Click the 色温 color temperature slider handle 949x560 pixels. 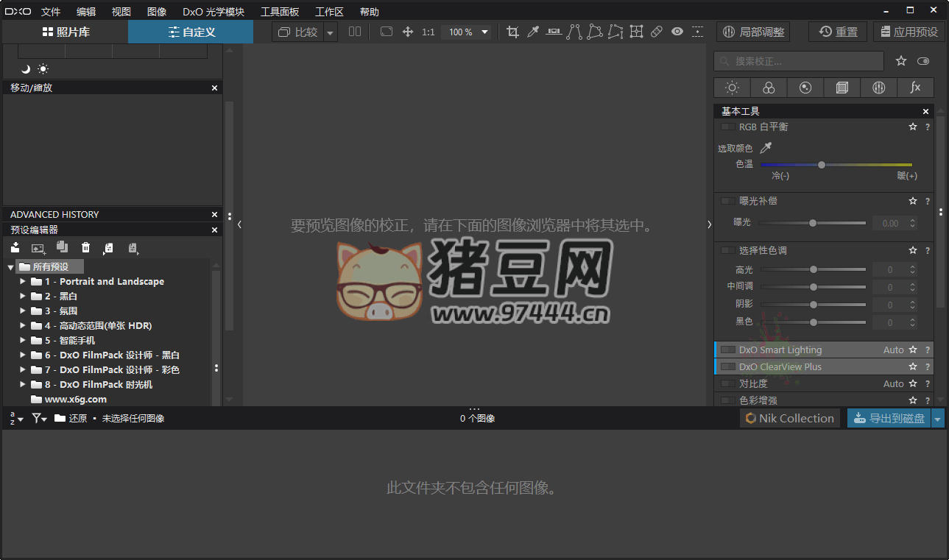click(822, 165)
